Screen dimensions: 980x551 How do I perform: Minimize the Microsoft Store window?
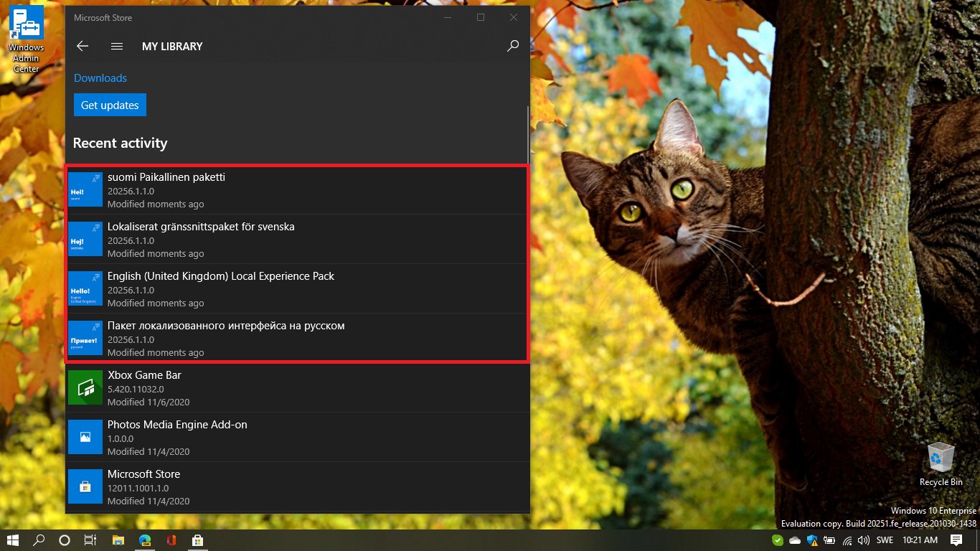[x=448, y=17]
